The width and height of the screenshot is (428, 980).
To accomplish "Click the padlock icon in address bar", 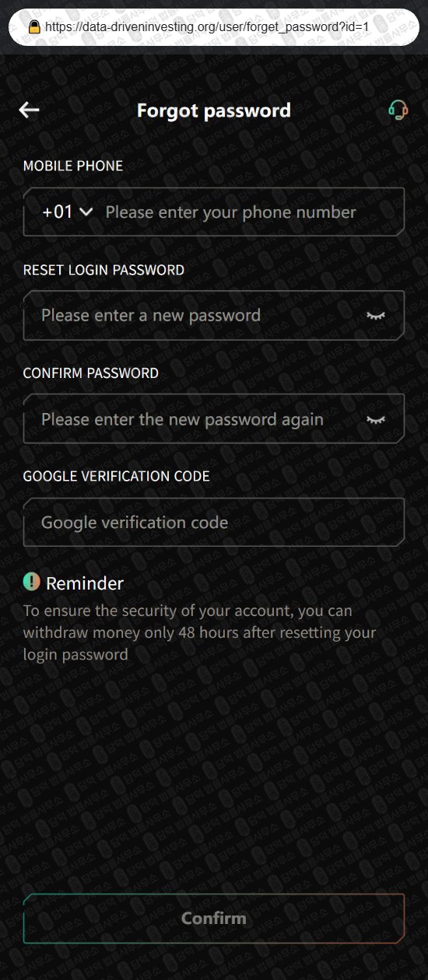I will click(x=34, y=26).
